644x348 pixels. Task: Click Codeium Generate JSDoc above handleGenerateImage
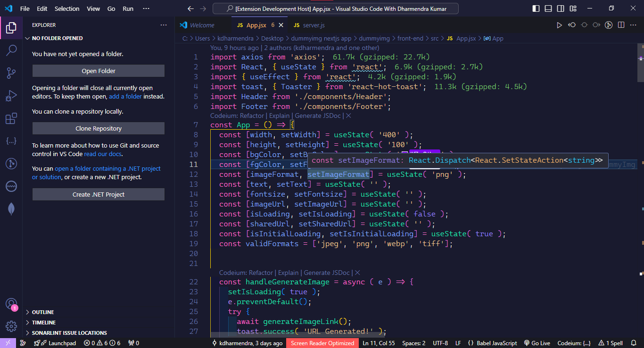click(327, 273)
